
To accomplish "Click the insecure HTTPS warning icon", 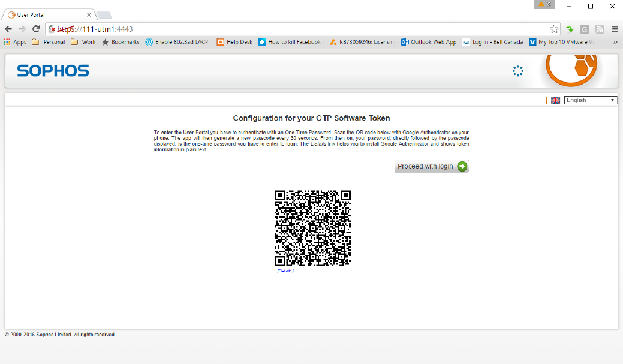I will 52,29.
